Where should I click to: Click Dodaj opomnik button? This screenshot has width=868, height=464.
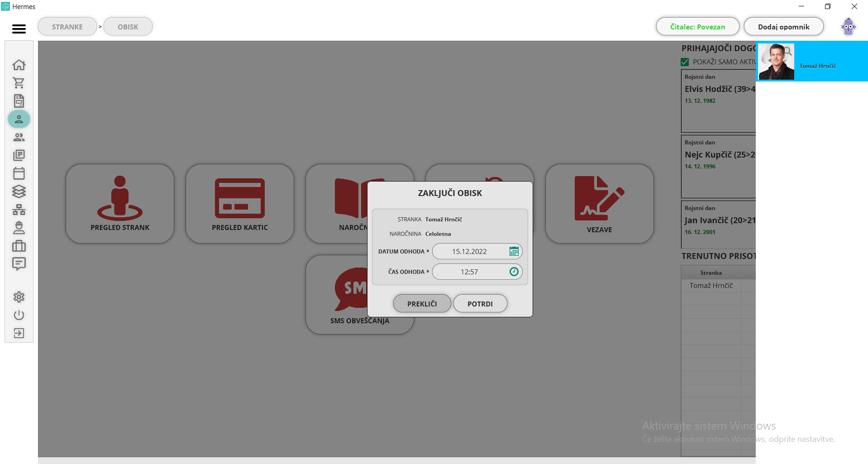[x=783, y=27]
